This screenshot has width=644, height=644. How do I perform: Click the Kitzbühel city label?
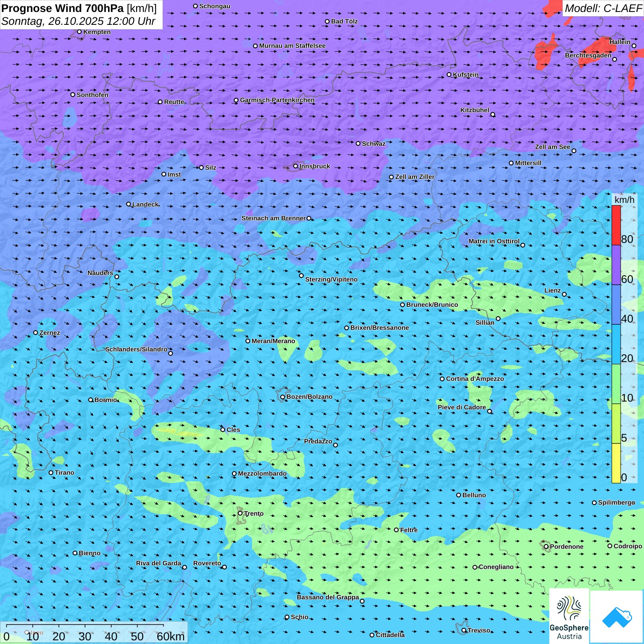475,110
